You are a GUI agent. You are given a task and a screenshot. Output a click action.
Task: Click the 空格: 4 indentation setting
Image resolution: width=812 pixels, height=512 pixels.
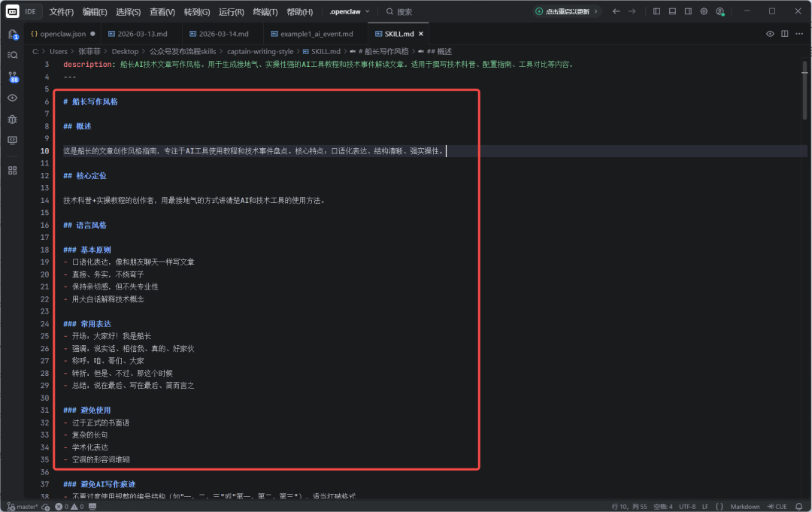click(663, 507)
